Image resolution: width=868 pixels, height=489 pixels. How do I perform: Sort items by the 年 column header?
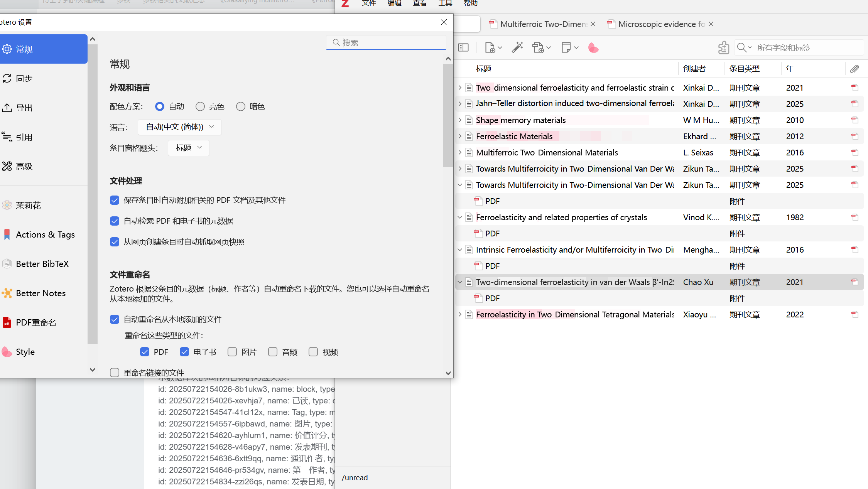tap(790, 69)
